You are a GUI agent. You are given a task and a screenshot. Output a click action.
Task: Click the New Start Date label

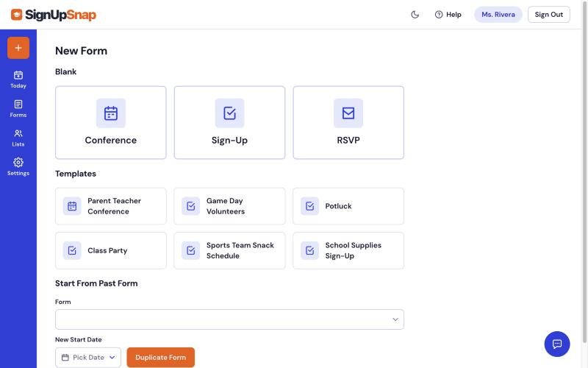pyautogui.click(x=79, y=339)
